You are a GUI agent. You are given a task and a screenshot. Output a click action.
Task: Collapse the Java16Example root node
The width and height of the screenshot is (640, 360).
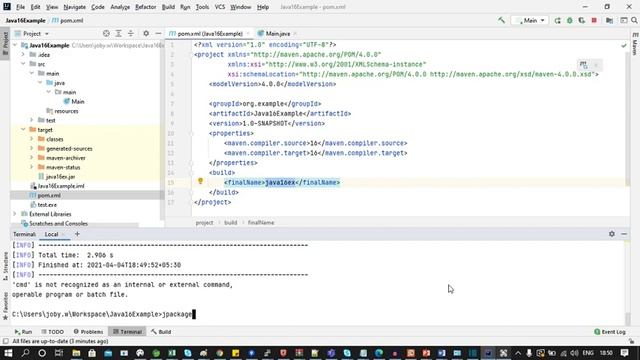coord(15,45)
